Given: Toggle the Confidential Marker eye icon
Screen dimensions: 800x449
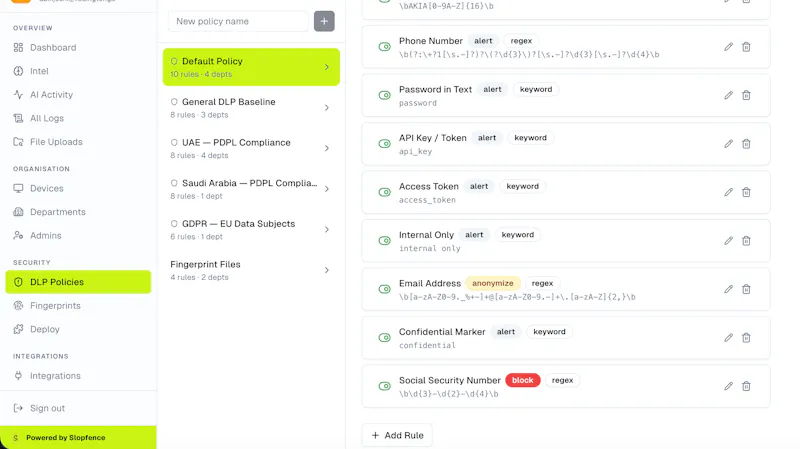Looking at the screenshot, I should pos(384,338).
